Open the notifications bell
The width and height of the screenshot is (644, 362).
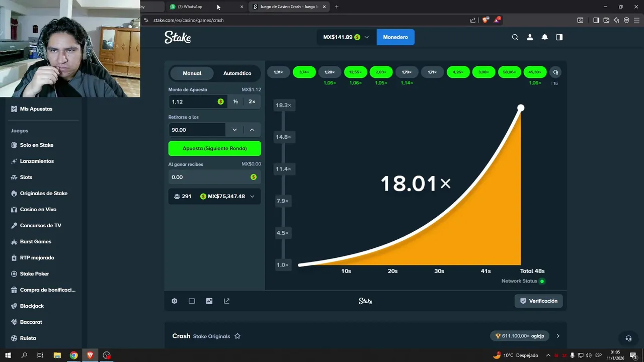click(x=544, y=37)
